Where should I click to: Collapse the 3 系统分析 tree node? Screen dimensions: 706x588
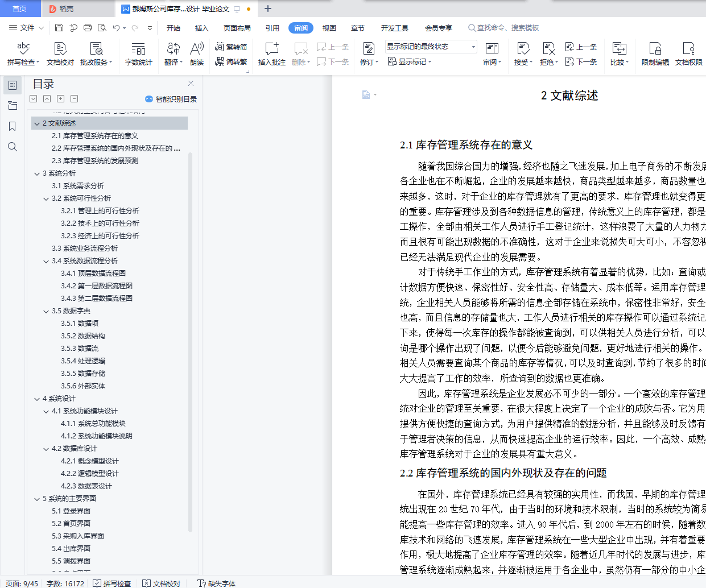coord(37,173)
